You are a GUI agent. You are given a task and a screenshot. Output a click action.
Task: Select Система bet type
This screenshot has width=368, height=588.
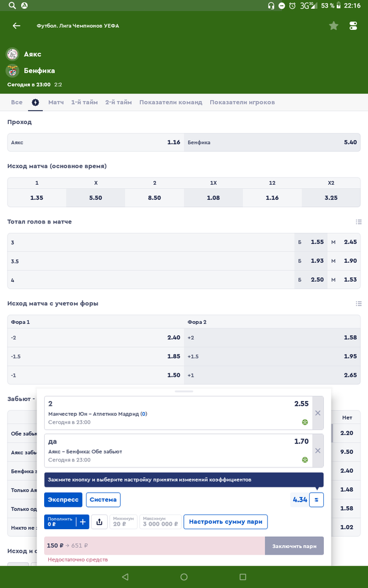pyautogui.click(x=103, y=499)
